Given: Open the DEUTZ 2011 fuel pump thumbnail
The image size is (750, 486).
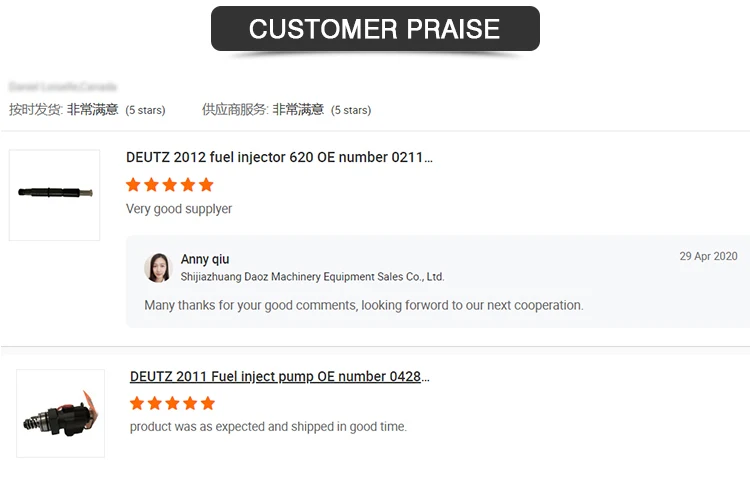Looking at the screenshot, I should 60,414.
